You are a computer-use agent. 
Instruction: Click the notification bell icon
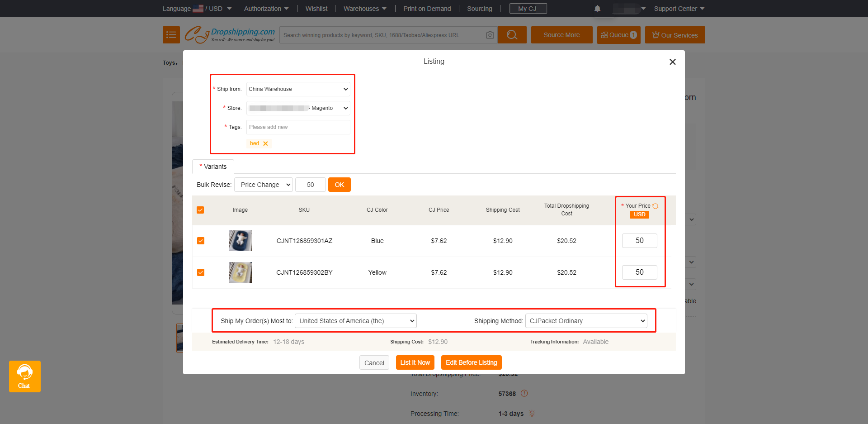(597, 9)
